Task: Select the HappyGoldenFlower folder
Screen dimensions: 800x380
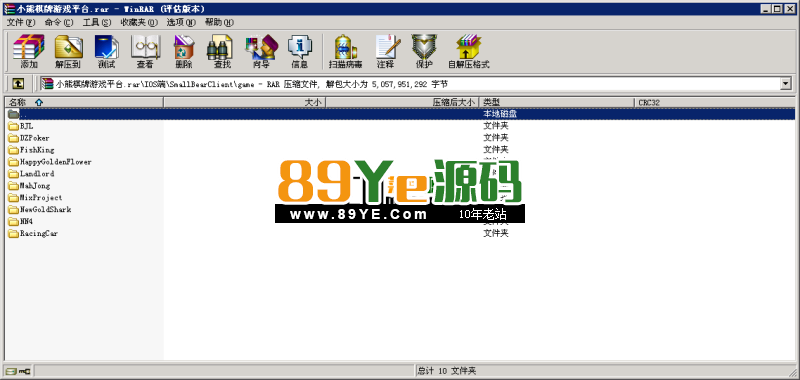Action: [50, 162]
